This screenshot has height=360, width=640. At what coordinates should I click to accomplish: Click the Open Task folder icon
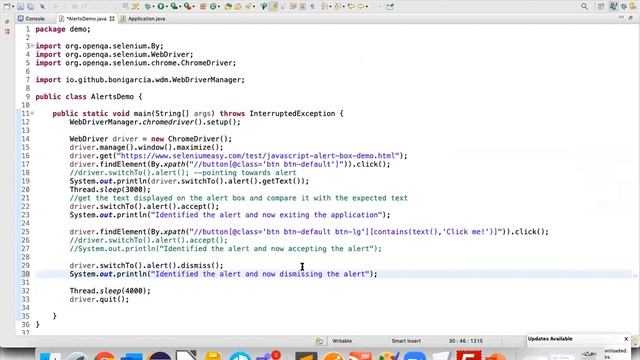[x=238, y=6]
